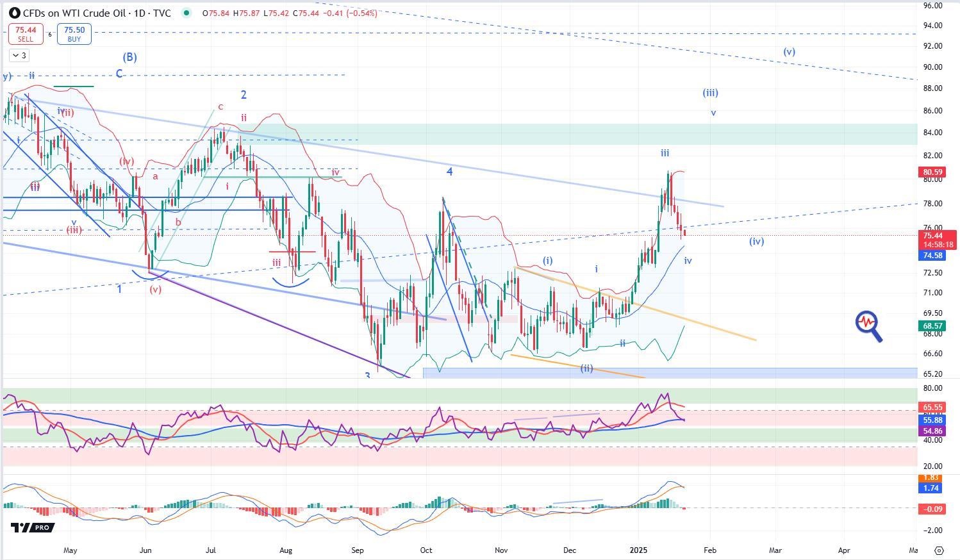The image size is (960, 560).
Task: Select the blue (iv) label near February
Action: click(757, 242)
